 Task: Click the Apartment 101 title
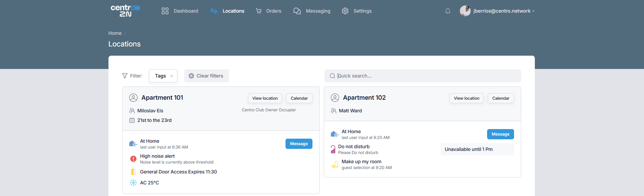click(x=162, y=98)
